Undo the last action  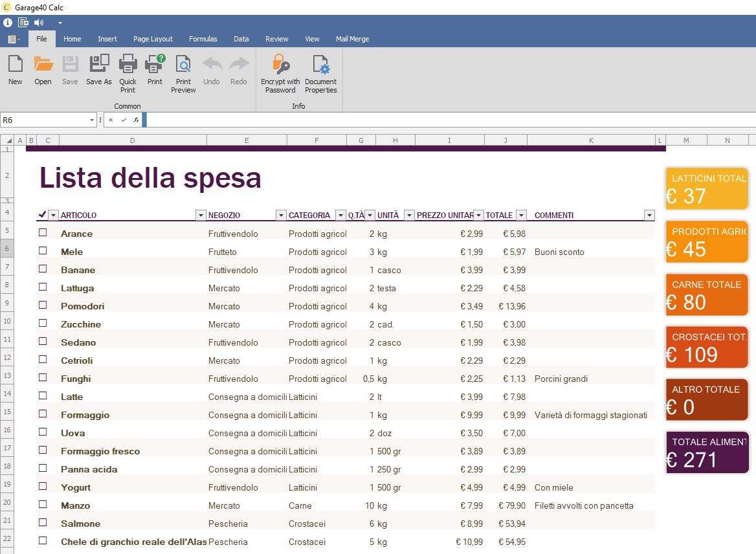click(211, 71)
